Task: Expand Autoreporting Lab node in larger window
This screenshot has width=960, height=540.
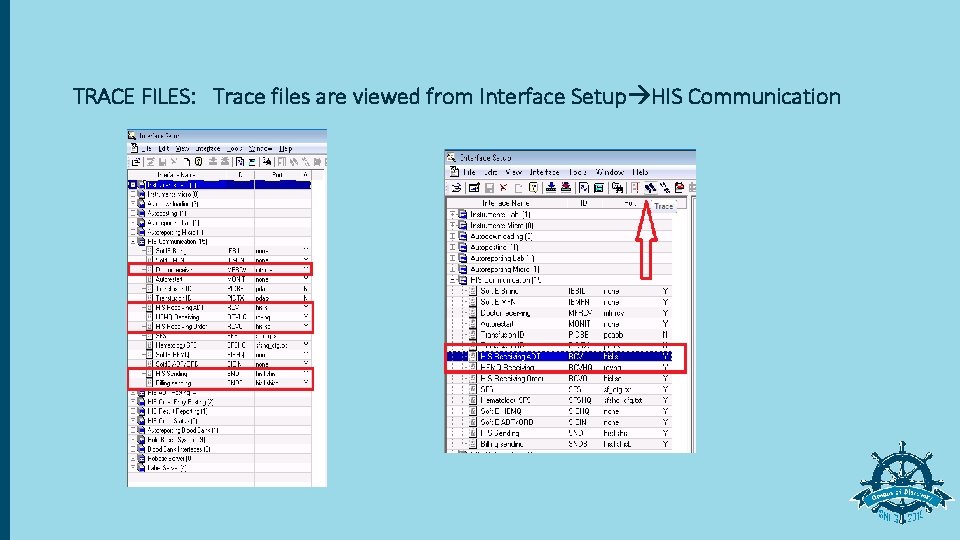Action: point(452,258)
